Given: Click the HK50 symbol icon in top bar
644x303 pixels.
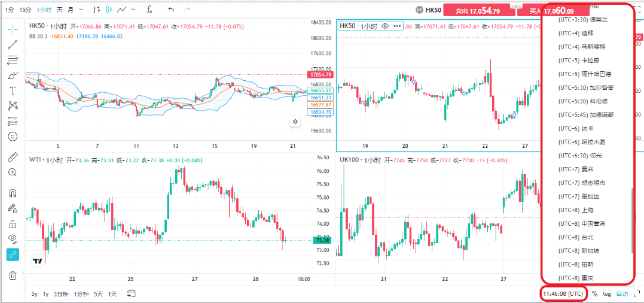Looking at the screenshot, I should [419, 10].
